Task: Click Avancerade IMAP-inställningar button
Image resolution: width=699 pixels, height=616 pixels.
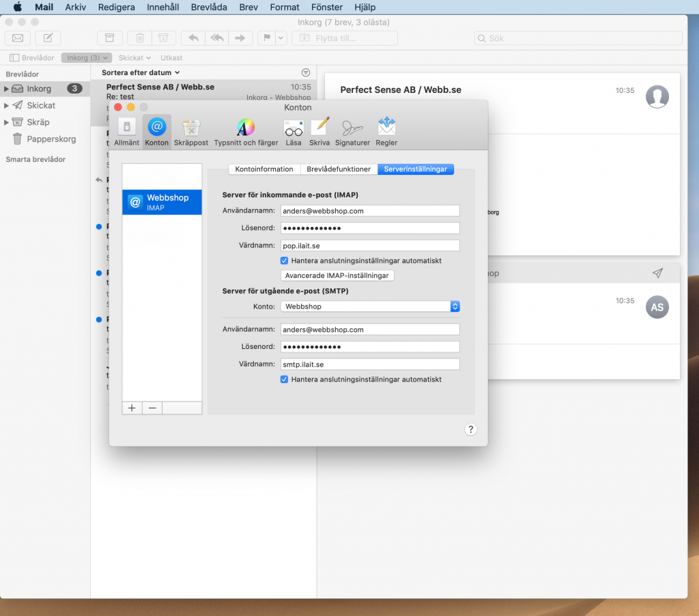Action: tap(337, 275)
